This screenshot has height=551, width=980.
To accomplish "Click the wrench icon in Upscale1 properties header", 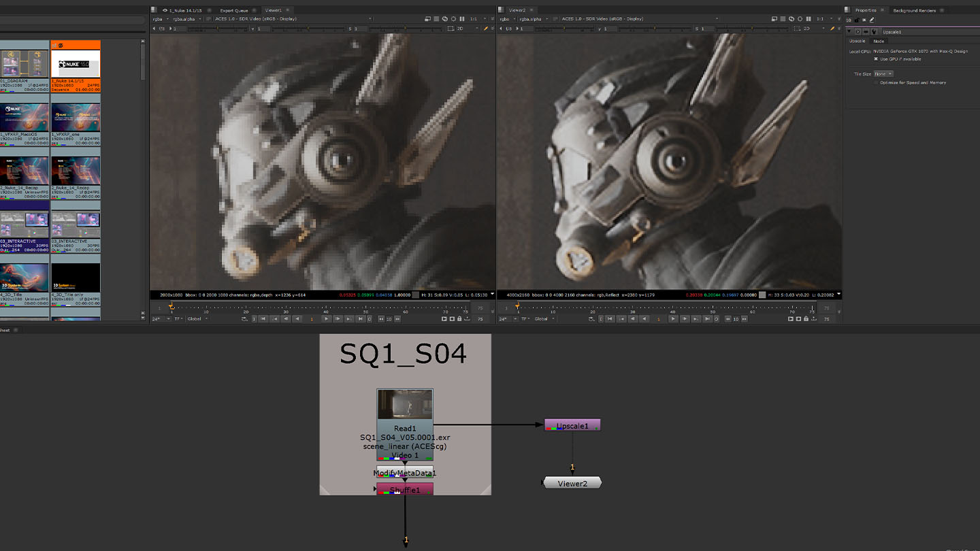I will click(x=874, y=32).
